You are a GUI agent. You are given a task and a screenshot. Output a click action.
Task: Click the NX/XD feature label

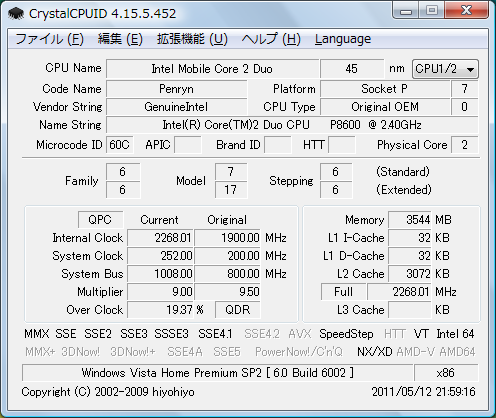click(x=375, y=352)
